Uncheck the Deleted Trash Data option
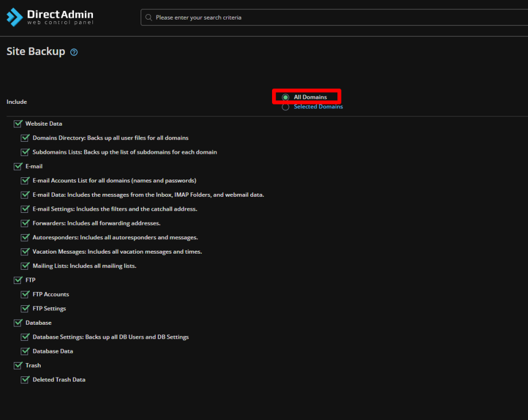This screenshot has height=420, width=528. tap(25, 379)
